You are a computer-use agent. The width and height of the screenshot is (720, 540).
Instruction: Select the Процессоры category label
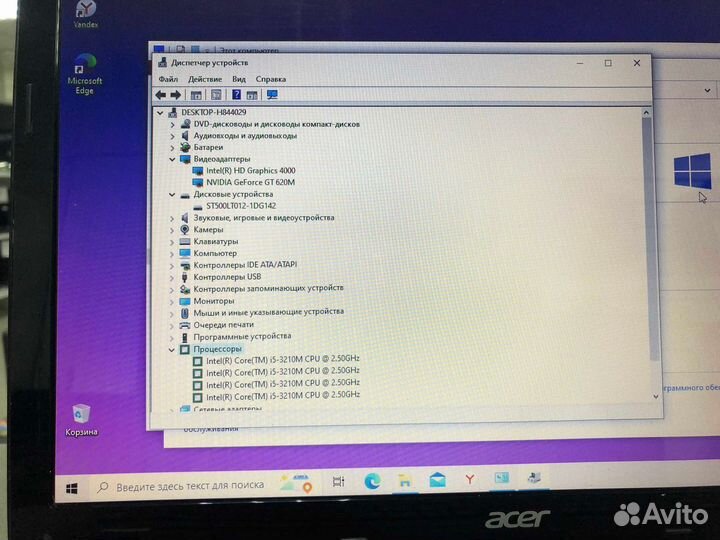(x=217, y=349)
